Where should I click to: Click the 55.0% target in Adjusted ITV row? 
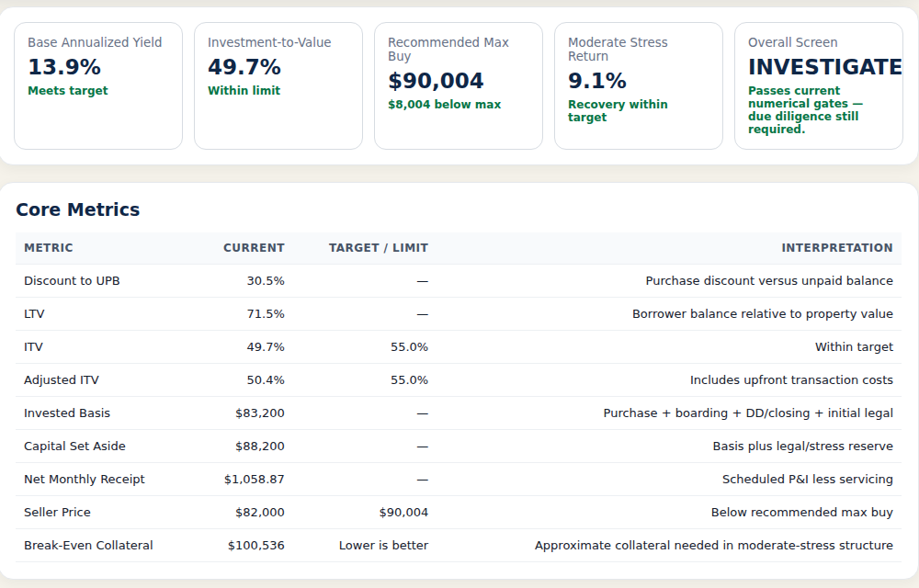coord(409,380)
